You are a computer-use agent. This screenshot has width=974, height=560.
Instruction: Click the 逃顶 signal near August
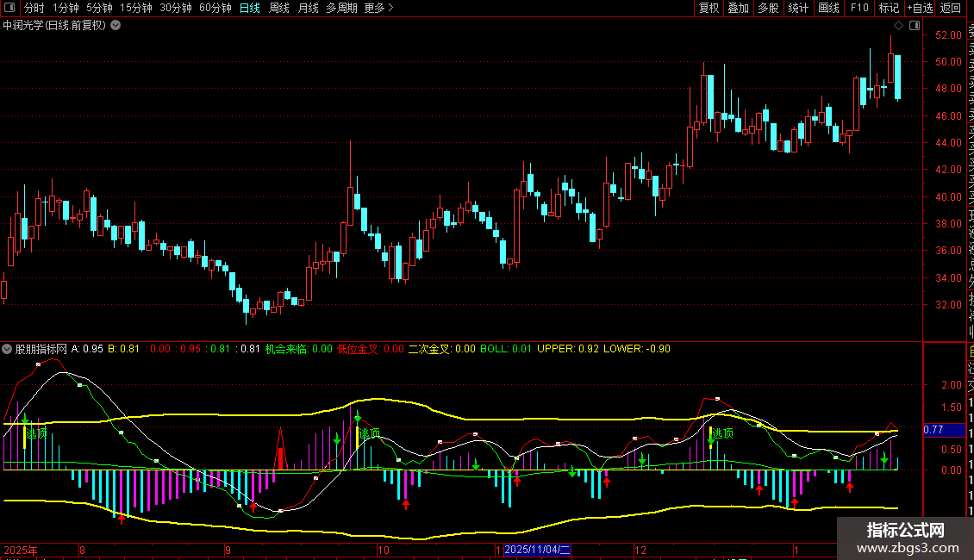tap(37, 433)
